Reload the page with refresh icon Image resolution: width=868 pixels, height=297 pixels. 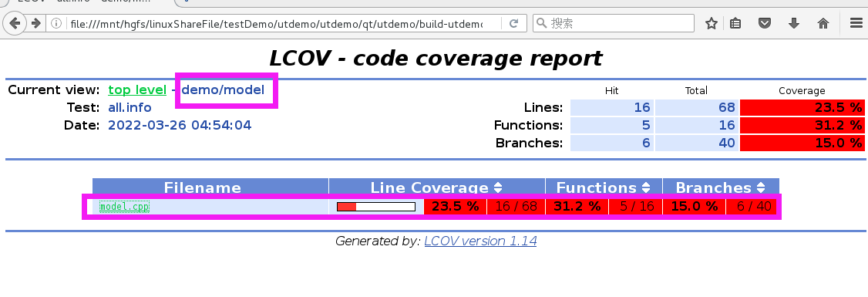[x=513, y=24]
